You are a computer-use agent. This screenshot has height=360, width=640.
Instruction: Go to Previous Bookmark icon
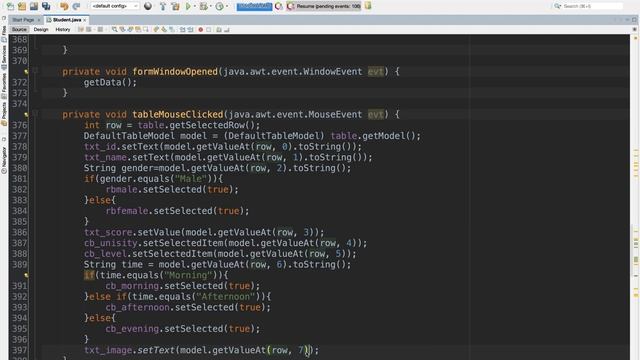(156, 29)
